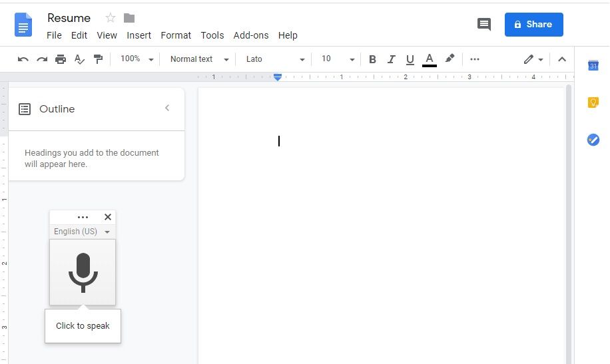610x364 pixels.
Task: Open the Add-ons menu
Action: (x=251, y=35)
